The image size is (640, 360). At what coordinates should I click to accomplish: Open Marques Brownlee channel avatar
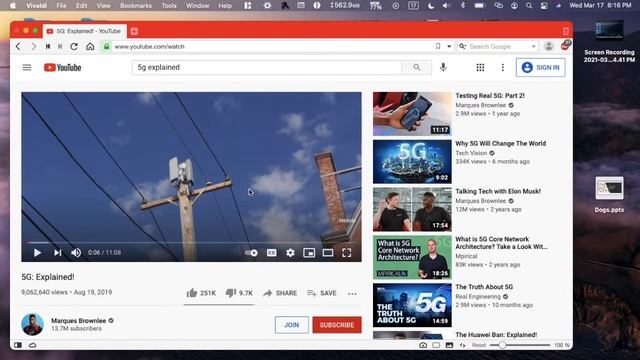(x=32, y=324)
